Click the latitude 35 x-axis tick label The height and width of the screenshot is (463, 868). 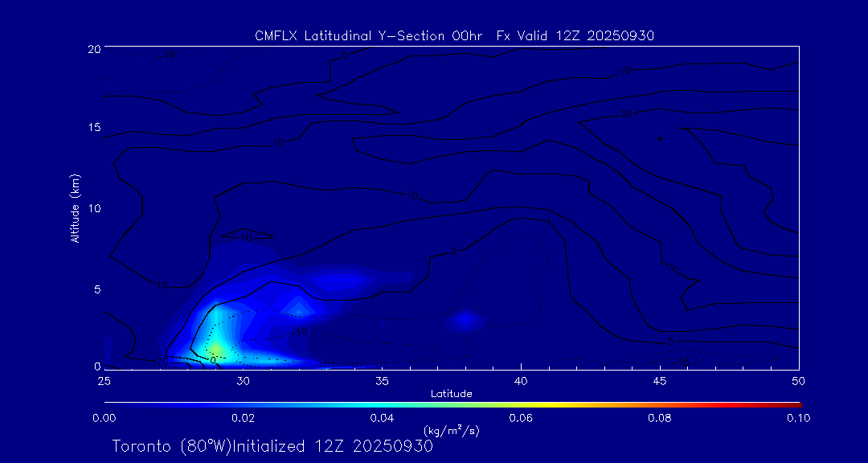[382, 380]
